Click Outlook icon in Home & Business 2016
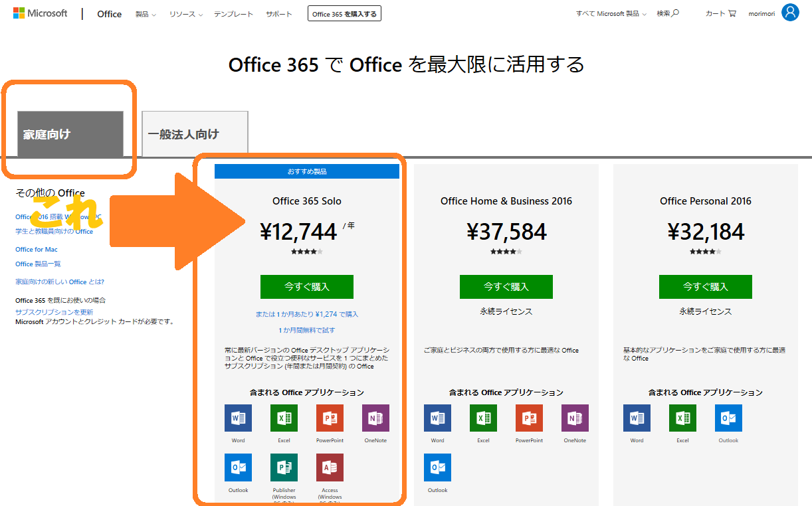The width and height of the screenshot is (812, 506). [x=437, y=467]
